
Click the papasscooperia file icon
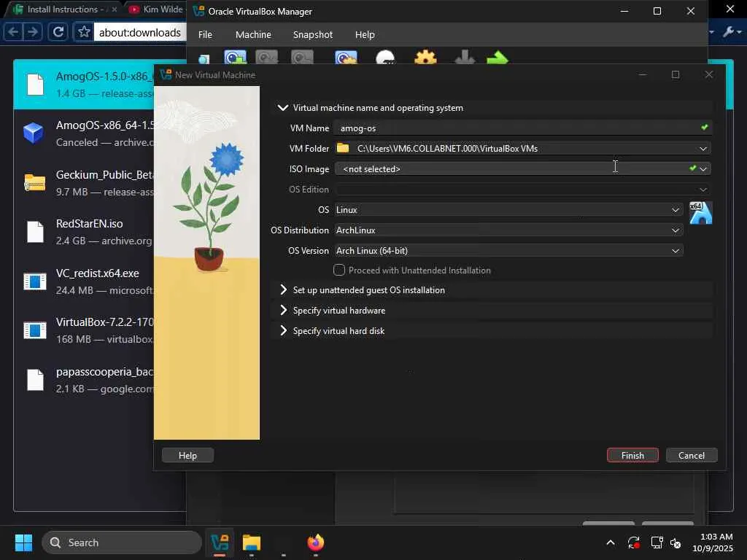35,380
